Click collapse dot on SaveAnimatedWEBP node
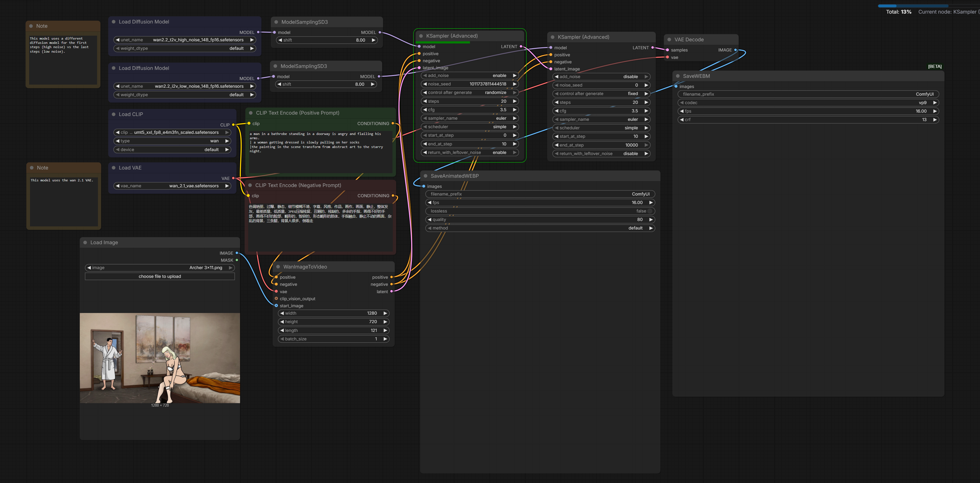Viewport: 980px width, 483px height. point(425,176)
